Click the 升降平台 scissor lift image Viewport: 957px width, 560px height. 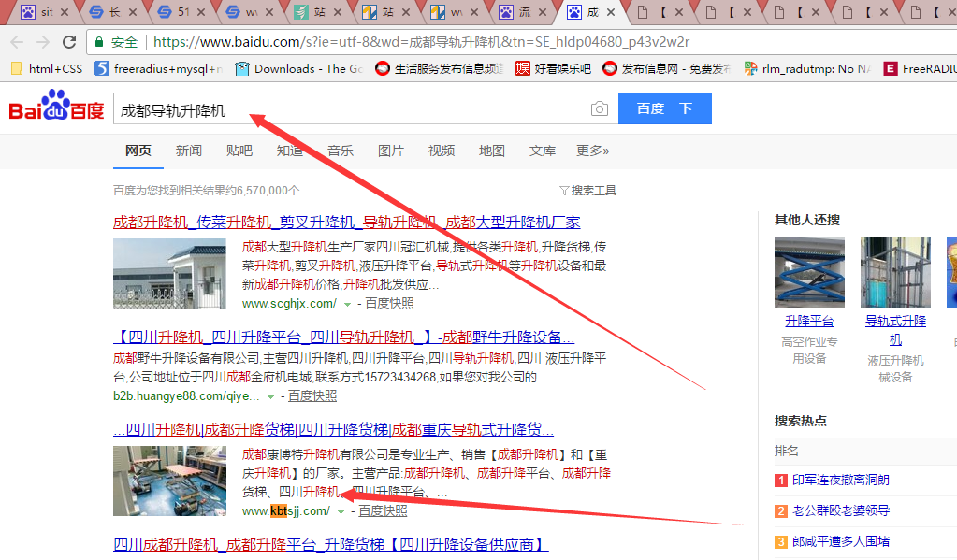point(809,272)
